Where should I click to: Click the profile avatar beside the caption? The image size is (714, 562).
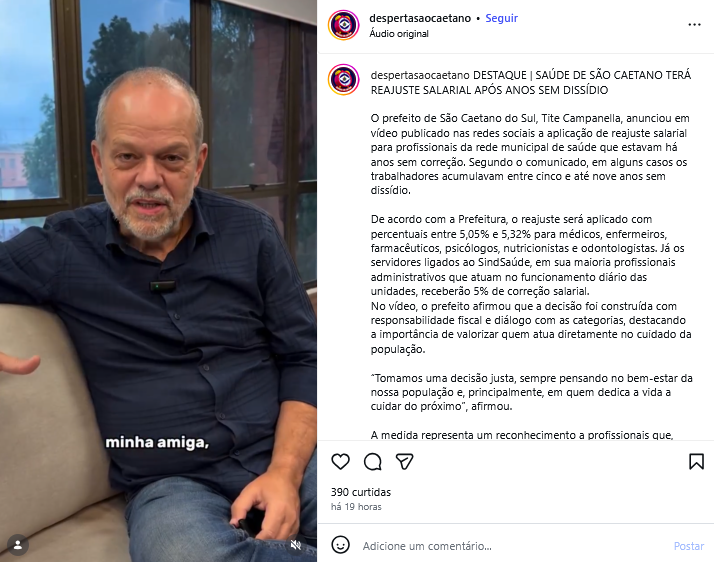(344, 79)
